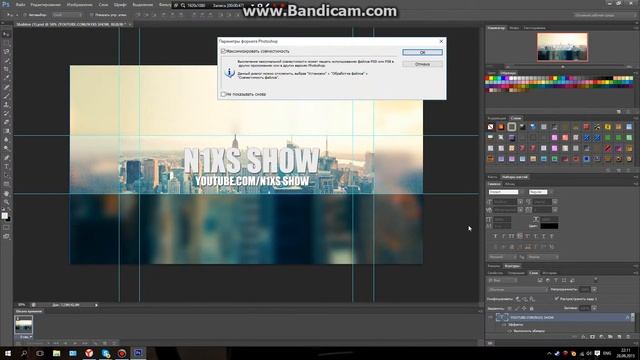Select the Zoom tool

tap(6, 202)
